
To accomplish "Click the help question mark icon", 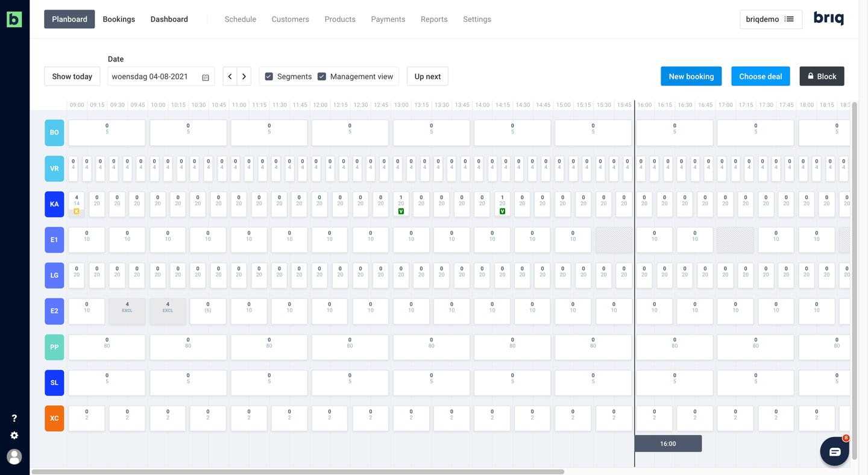I will (14, 418).
